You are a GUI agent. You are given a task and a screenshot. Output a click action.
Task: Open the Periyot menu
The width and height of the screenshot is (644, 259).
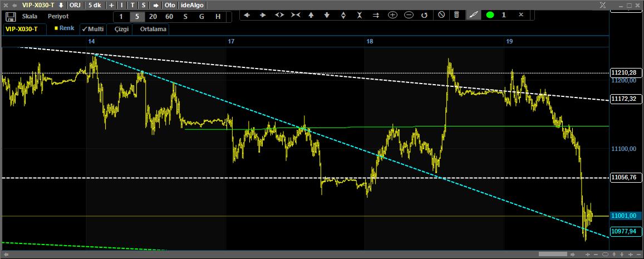pos(58,16)
